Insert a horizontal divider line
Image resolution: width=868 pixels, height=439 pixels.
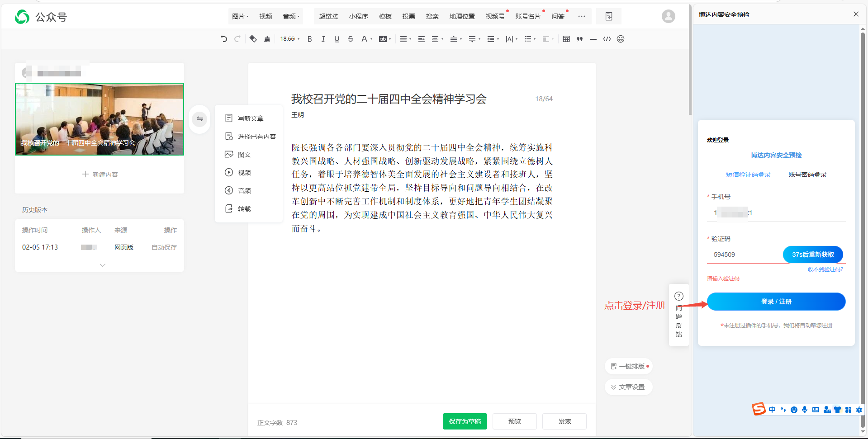(x=593, y=39)
